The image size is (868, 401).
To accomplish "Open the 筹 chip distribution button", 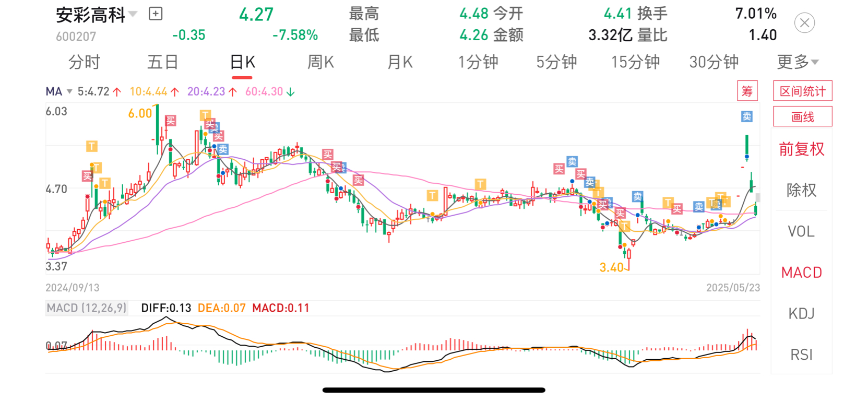I will [747, 91].
